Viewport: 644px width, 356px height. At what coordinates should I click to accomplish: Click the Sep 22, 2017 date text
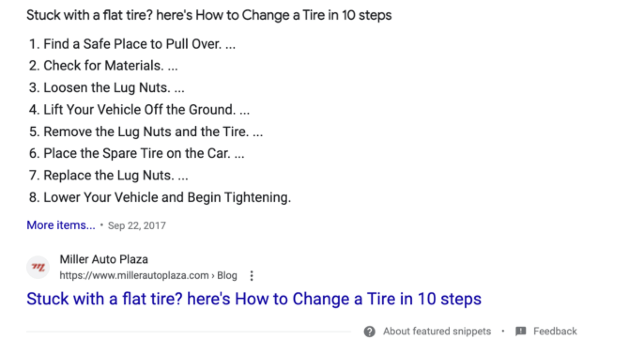click(137, 226)
